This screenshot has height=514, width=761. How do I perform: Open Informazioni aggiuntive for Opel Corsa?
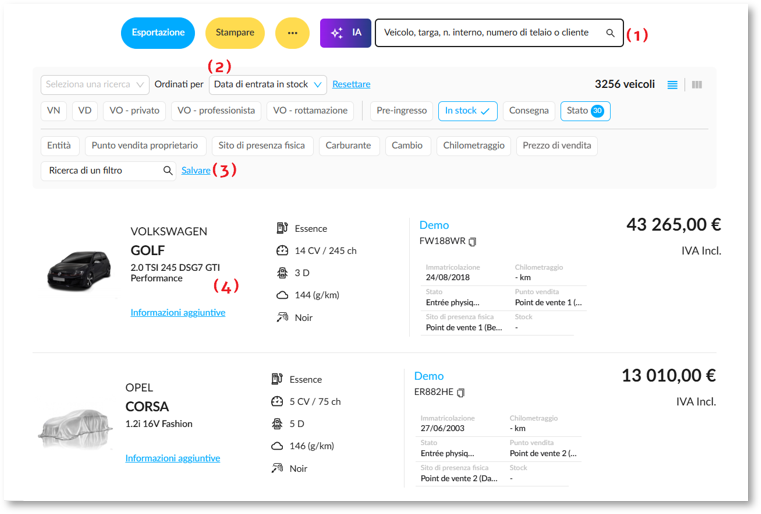[x=172, y=458]
